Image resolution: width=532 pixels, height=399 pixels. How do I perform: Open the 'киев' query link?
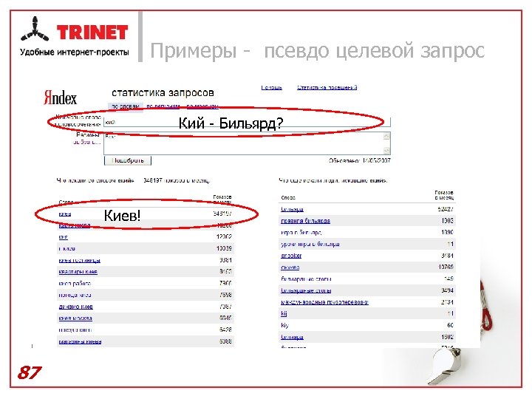[65, 214]
